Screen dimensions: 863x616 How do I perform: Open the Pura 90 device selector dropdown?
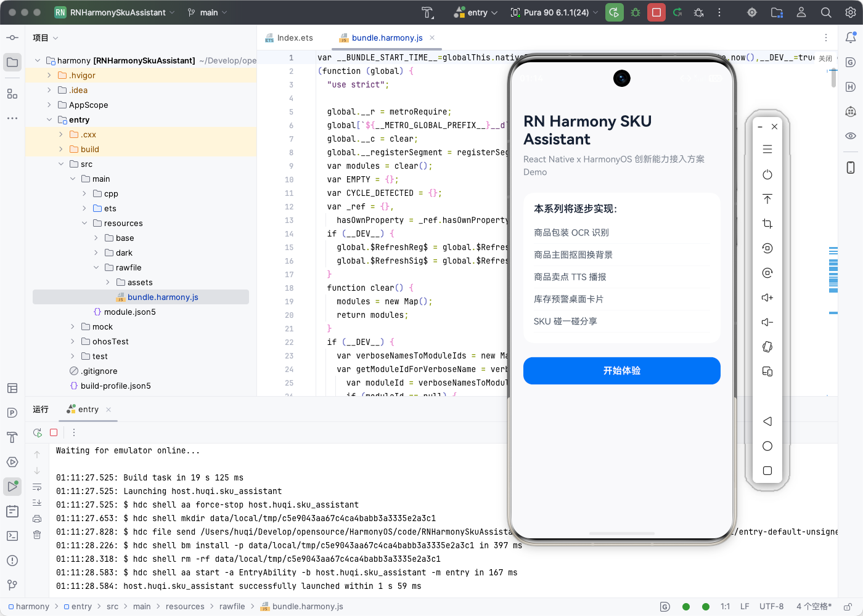coord(554,12)
